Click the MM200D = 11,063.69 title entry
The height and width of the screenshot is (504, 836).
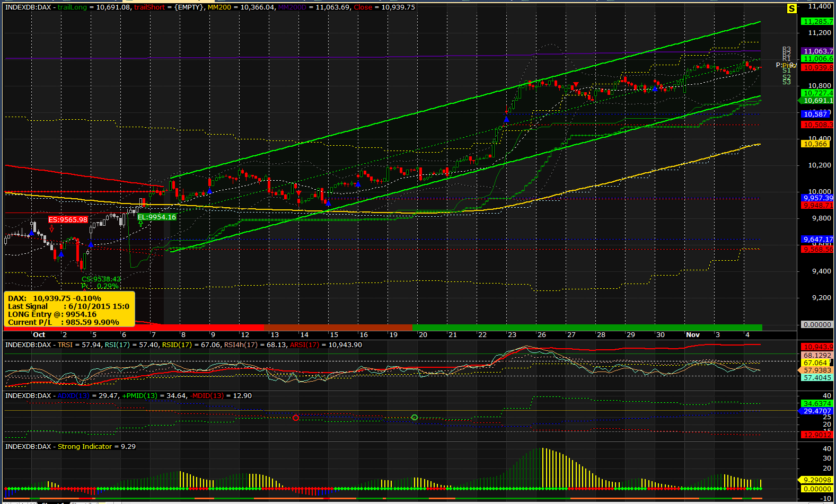pyautogui.click(x=314, y=7)
